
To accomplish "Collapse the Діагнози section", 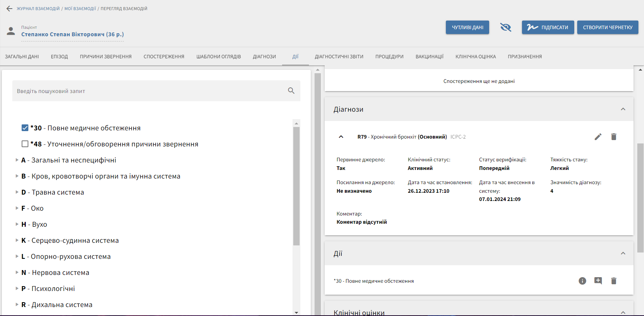I will (623, 109).
